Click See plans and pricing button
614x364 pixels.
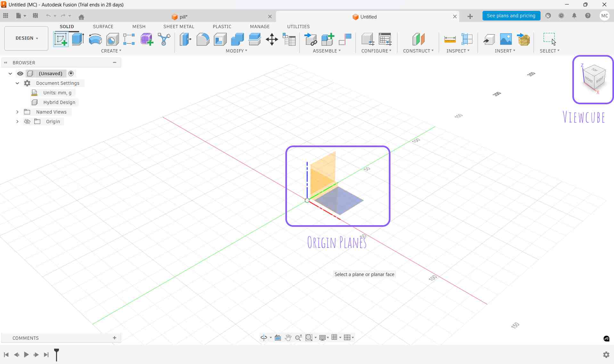511,16
